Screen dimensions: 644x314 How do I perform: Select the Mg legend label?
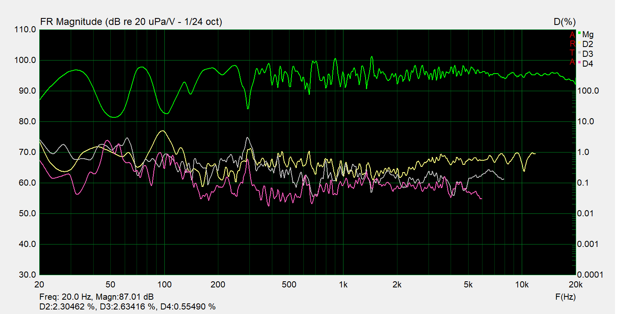588,34
